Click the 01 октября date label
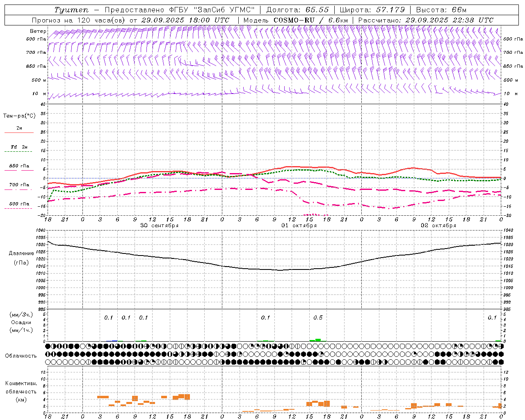Screen dimensions: 525x420 (299, 226)
